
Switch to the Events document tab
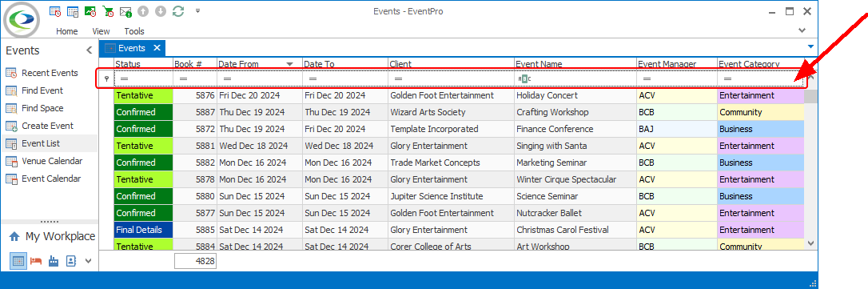pyautogui.click(x=132, y=48)
